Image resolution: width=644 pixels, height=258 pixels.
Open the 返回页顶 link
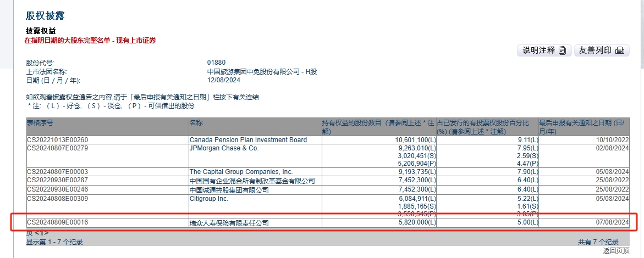pos(615,251)
